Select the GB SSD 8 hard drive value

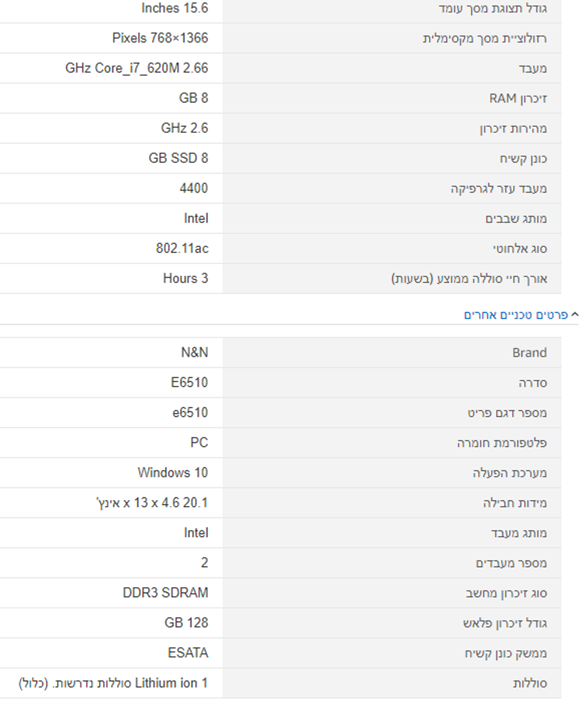tap(179, 159)
